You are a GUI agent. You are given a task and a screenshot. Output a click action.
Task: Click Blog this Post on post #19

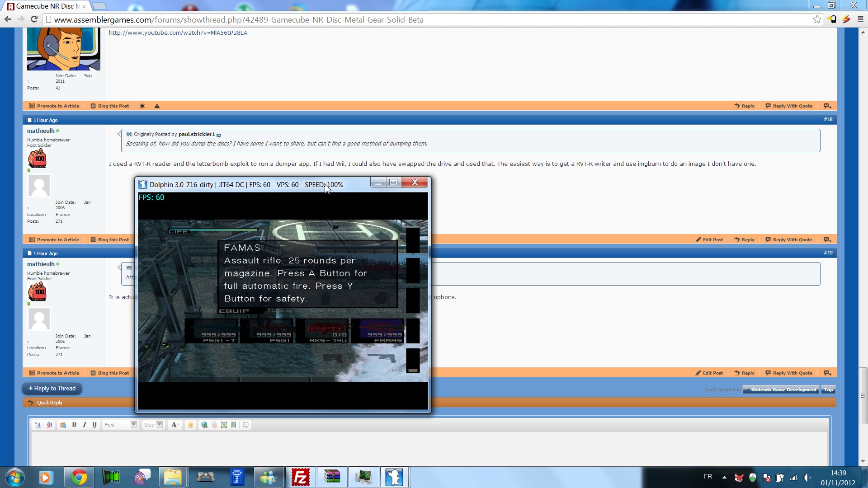click(110, 373)
